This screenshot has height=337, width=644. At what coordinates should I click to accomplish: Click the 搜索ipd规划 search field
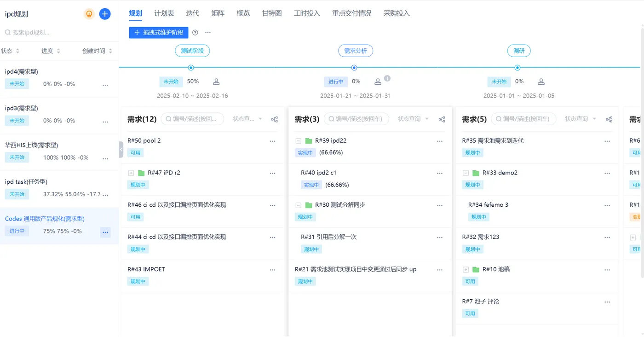coord(59,33)
